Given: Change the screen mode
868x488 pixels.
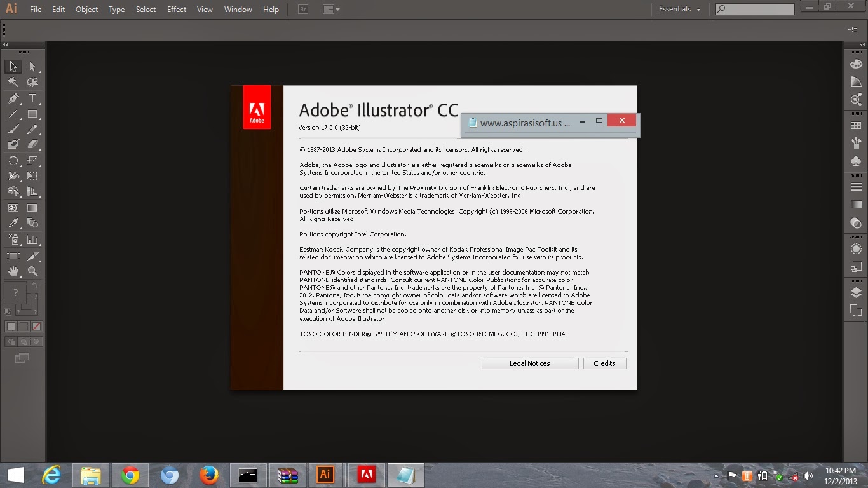Looking at the screenshot, I should pos(22,358).
